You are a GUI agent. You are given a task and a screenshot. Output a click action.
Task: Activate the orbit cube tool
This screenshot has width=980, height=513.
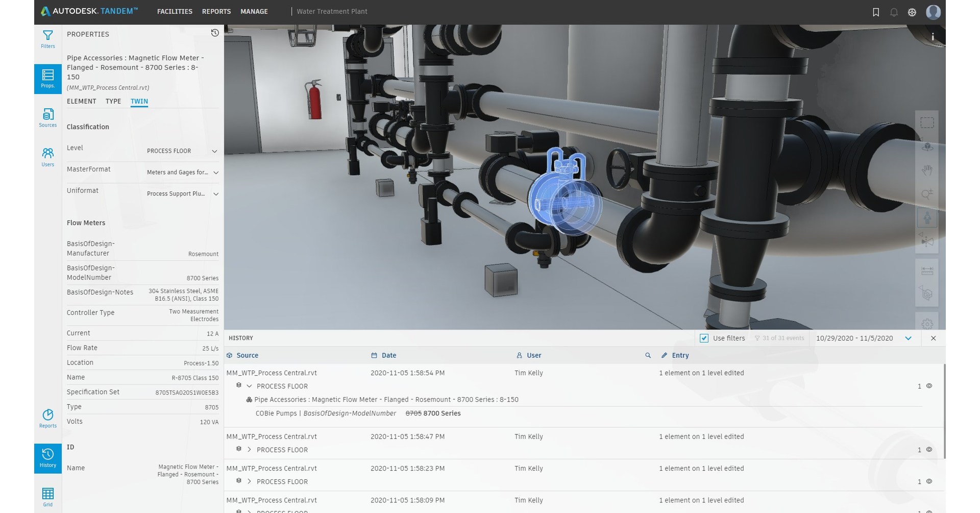(927, 146)
